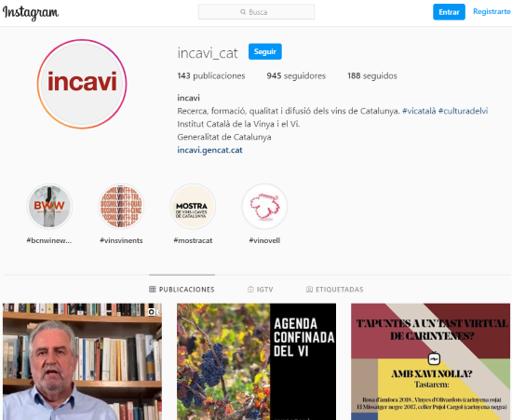
Task: Open the #vinovell grape leaf highlight
Action: pos(264,206)
